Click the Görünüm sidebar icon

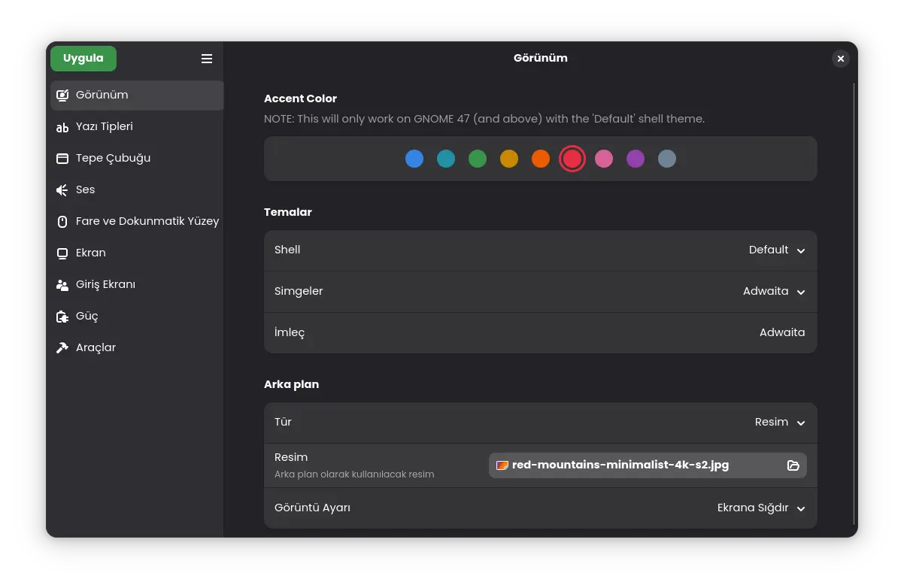tap(62, 95)
